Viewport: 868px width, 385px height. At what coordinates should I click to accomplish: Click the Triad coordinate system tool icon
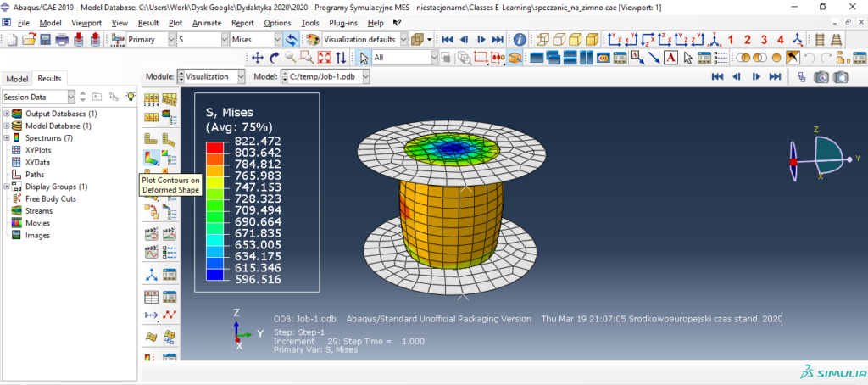click(x=152, y=274)
